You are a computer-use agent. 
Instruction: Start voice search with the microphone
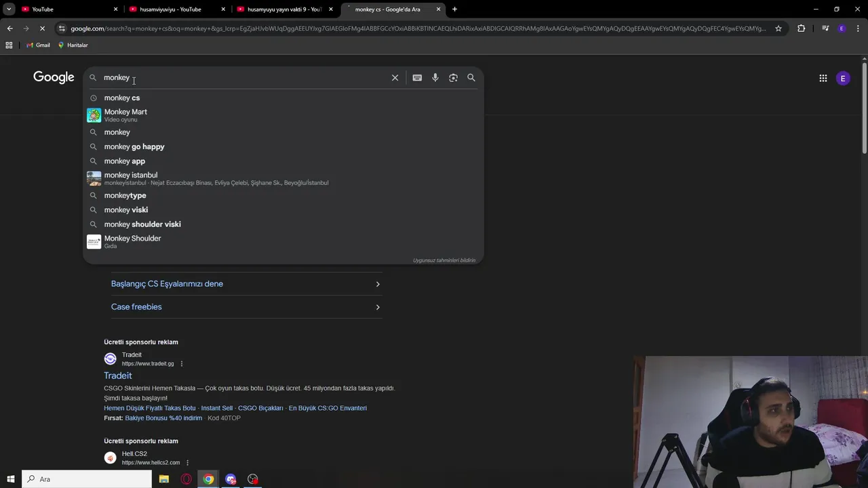435,78
